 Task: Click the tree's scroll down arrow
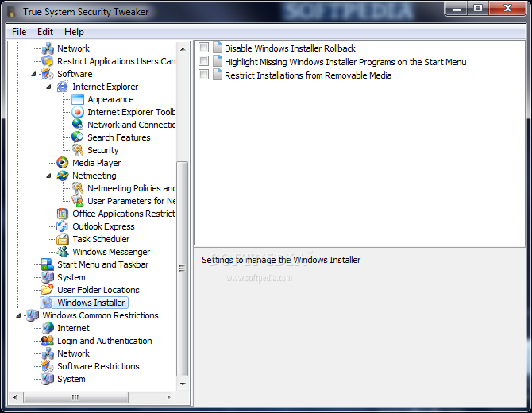(x=183, y=384)
